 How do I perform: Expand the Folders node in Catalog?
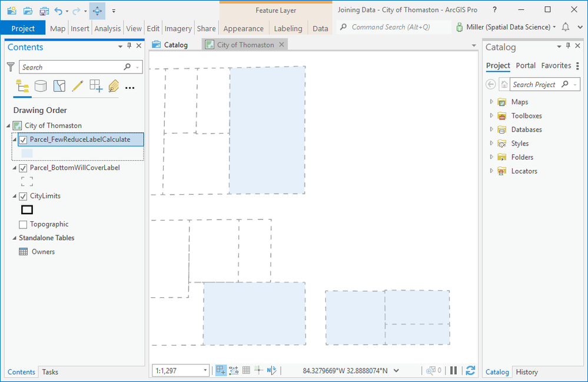click(x=491, y=157)
